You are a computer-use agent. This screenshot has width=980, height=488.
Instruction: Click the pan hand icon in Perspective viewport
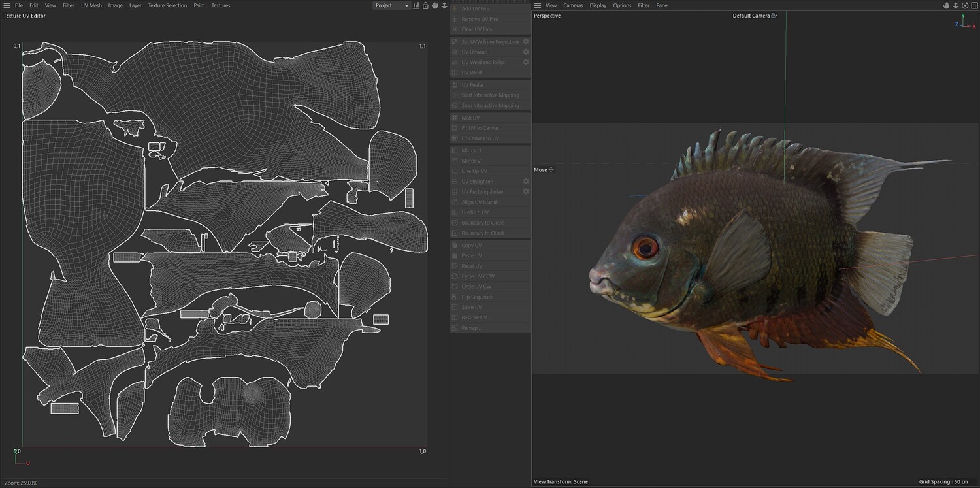click(x=946, y=5)
